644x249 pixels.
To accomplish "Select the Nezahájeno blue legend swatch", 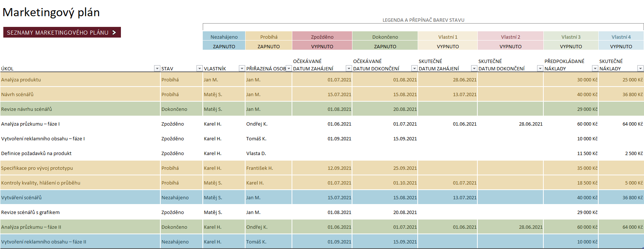I will (x=224, y=36).
